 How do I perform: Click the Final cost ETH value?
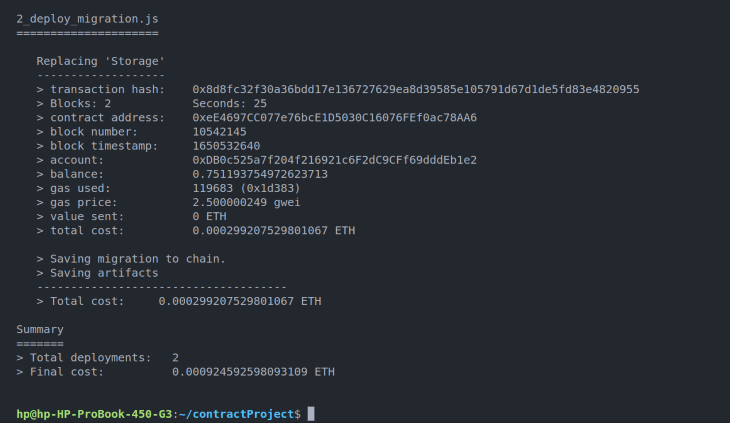[x=253, y=371]
